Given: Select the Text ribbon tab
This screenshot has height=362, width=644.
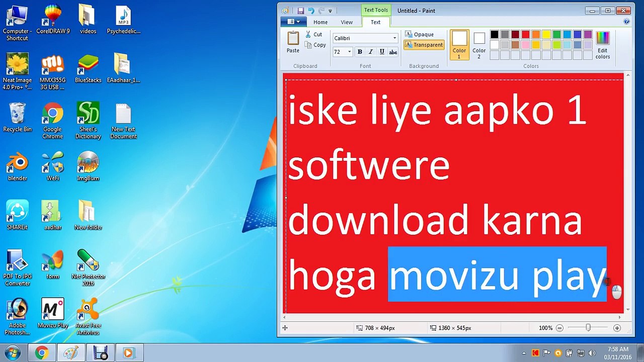Looking at the screenshot, I should click(x=375, y=22).
